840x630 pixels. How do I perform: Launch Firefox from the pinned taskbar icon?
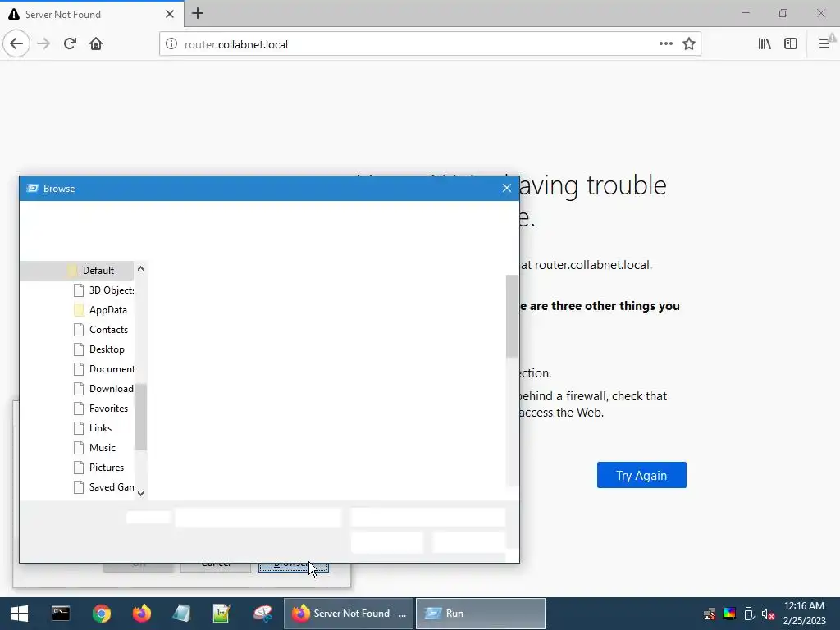coord(142,614)
